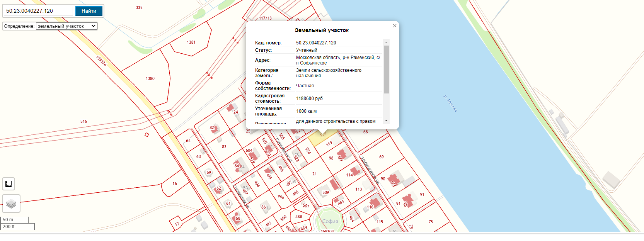This screenshot has width=644, height=241.
Task: Click the red building on parcel 509
Action: point(334,184)
